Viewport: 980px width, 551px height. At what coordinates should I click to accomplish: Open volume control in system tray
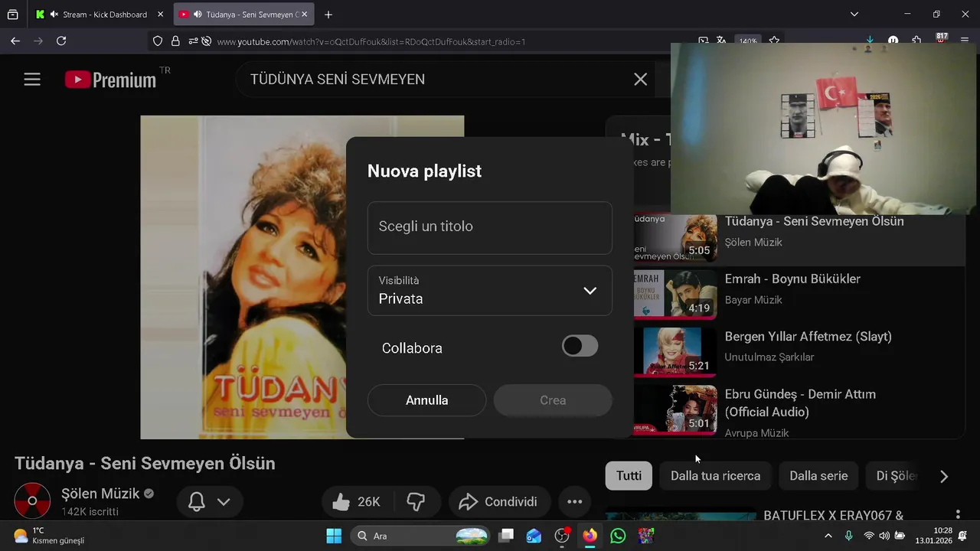[884, 536]
